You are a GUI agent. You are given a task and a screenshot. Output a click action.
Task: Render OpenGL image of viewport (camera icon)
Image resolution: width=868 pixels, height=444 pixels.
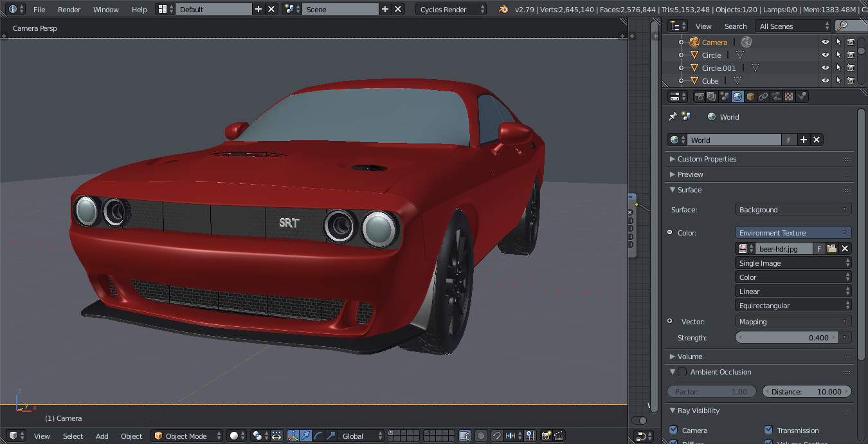pyautogui.click(x=547, y=436)
